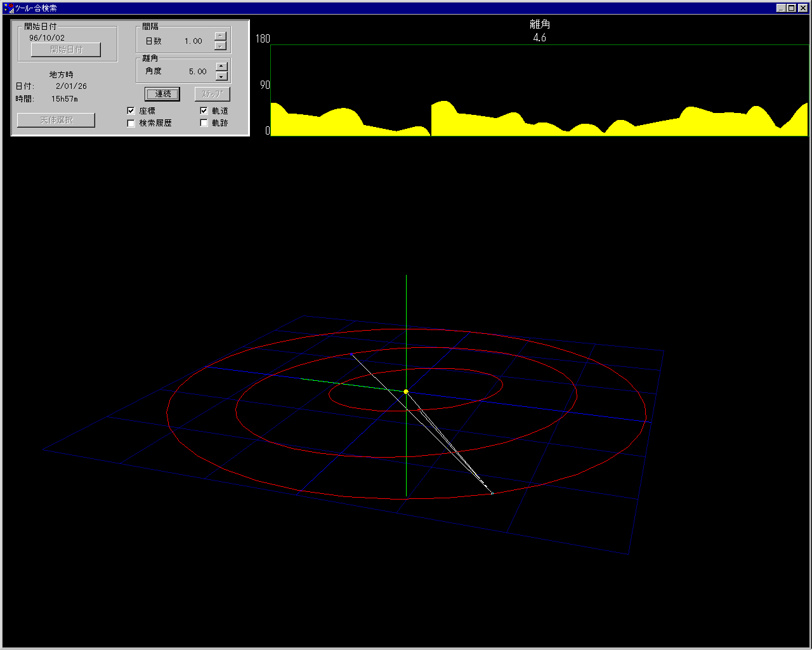Click the yellow sun at orbit center
This screenshot has height=650, width=812.
pyautogui.click(x=406, y=392)
